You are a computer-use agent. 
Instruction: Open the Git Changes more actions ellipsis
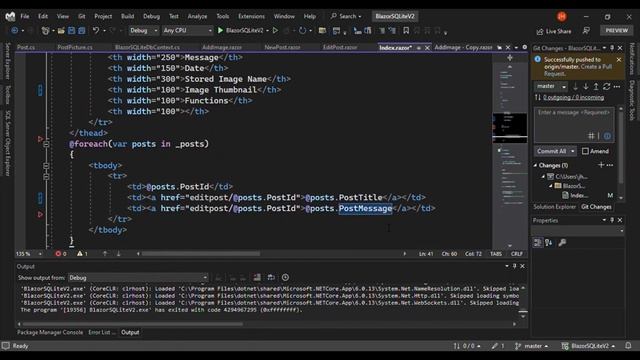(617, 87)
